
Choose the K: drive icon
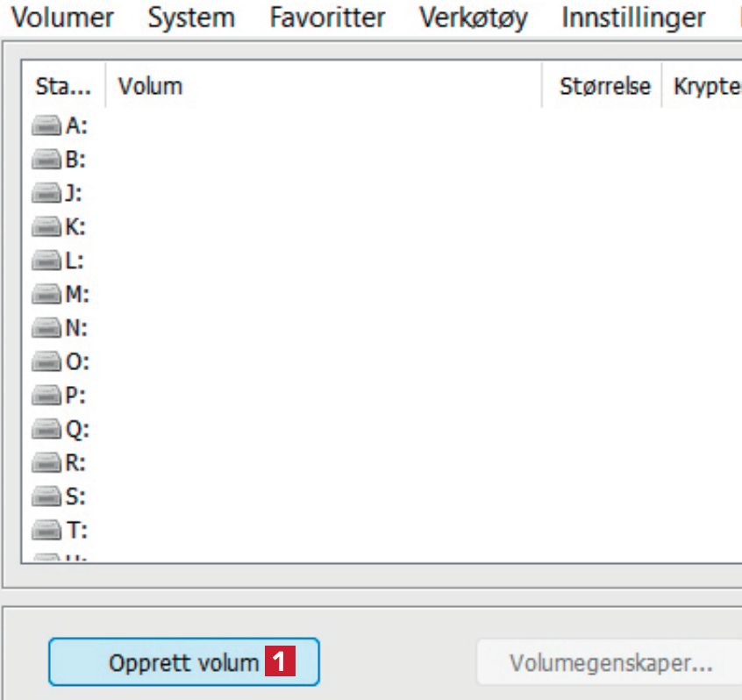(x=48, y=227)
